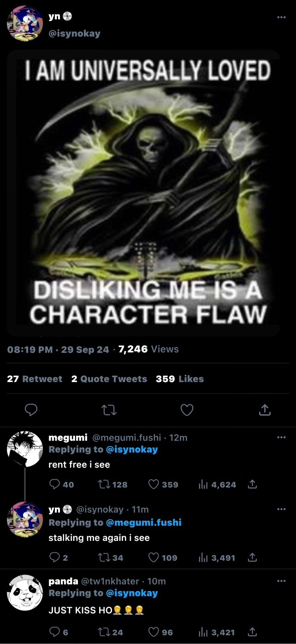
Task: Retweet the main grim reaper tweet
Action: [109, 410]
